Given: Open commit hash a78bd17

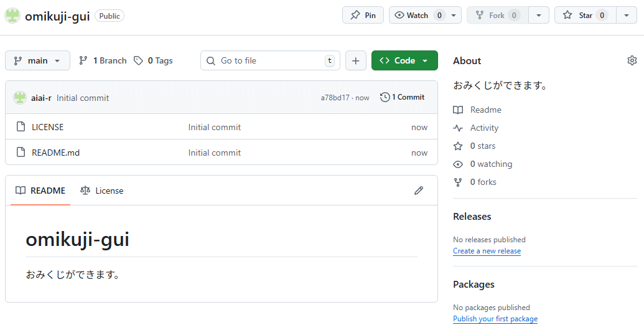Looking at the screenshot, I should pos(335,98).
